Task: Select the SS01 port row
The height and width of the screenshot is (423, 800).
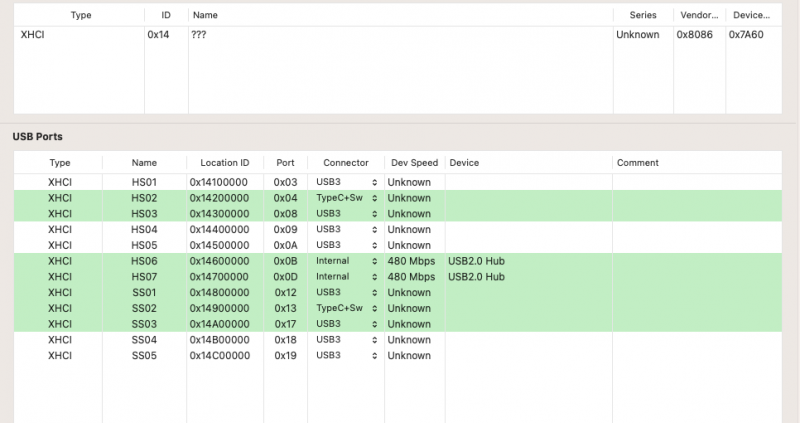Action: click(144, 293)
